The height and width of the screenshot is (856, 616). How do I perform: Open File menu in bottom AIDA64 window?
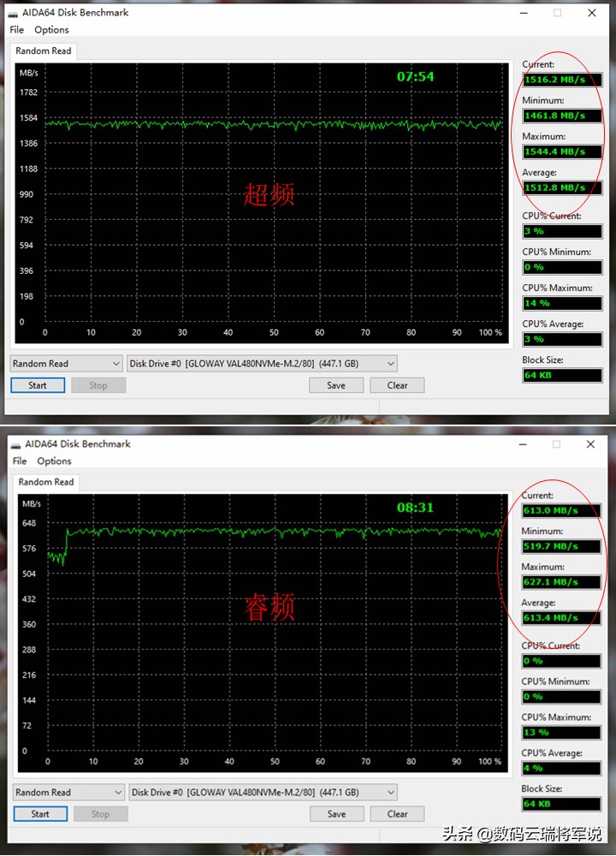20,461
